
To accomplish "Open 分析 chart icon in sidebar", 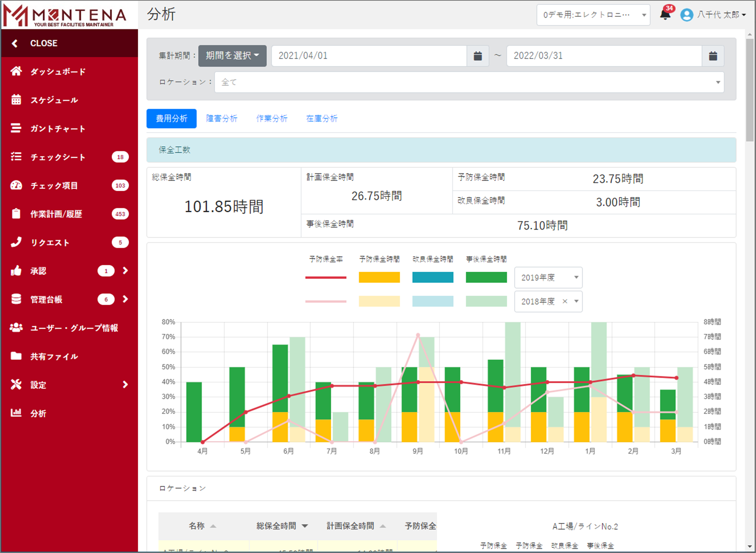I will (16, 413).
